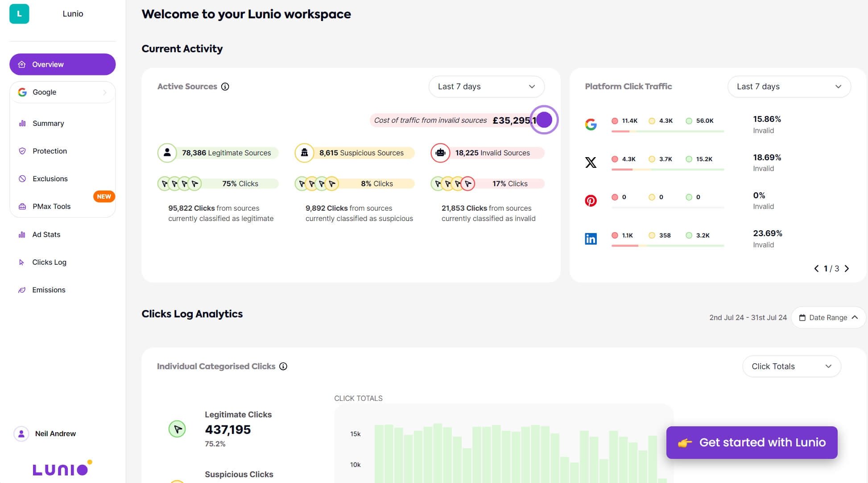Click the Ad Stats chart icon
Image resolution: width=868 pixels, height=483 pixels.
tap(22, 234)
